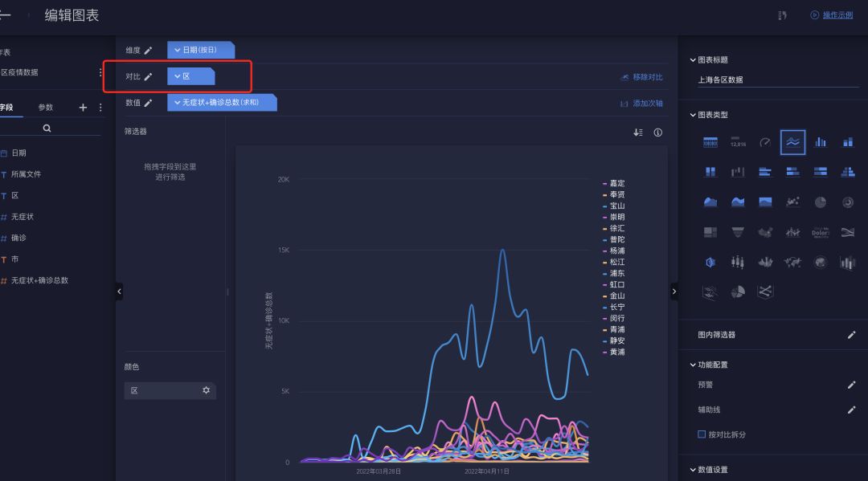This screenshot has width=868, height=481.
Task: Edit the chart title 上海各区数据 field
Action: 778,79
